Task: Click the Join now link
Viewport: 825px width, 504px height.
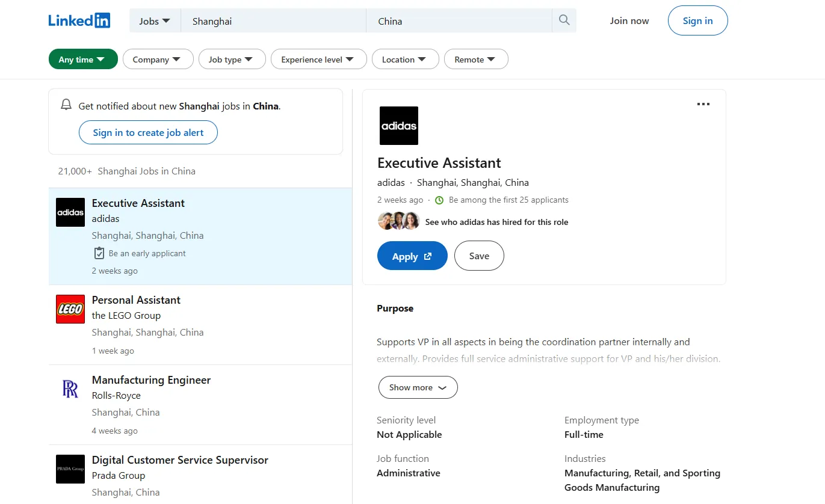Action: [629, 20]
